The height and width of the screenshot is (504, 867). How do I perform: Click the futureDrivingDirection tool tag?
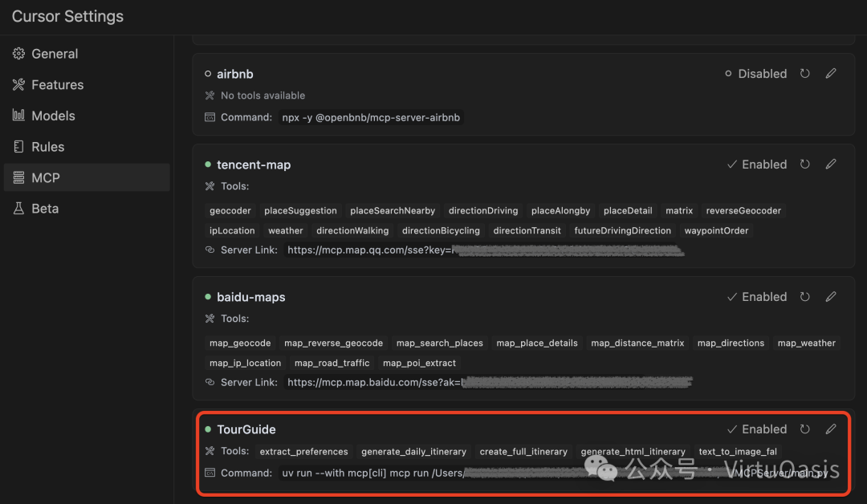[x=623, y=230]
